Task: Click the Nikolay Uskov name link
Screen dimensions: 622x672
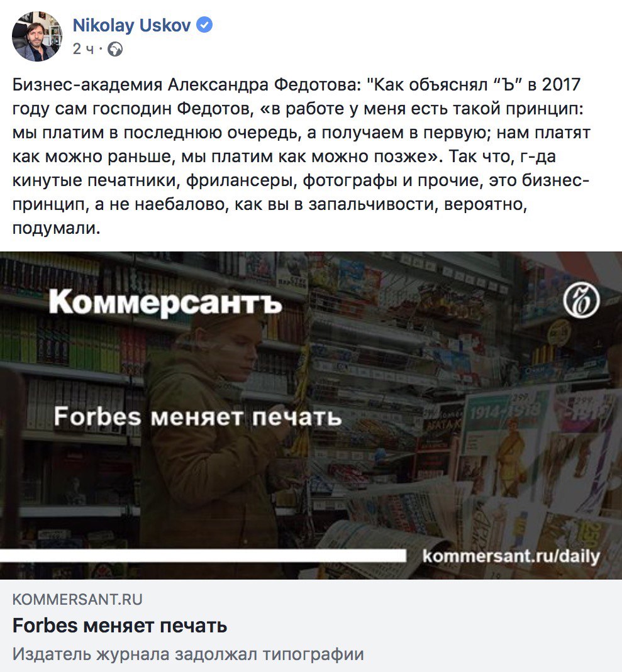Action: point(131,25)
